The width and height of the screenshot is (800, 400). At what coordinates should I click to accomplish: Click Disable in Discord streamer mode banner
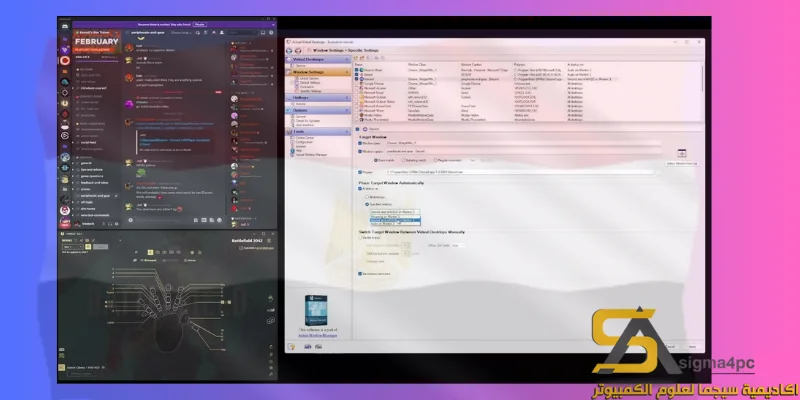(199, 24)
